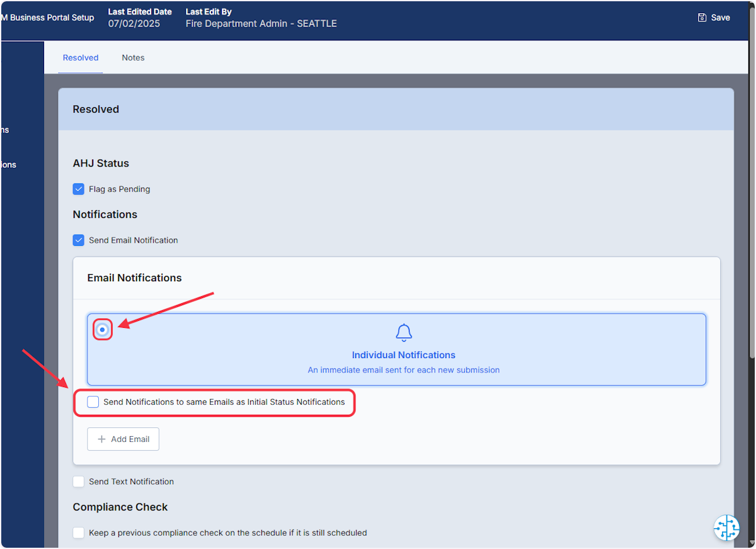Switch to the Notes tab
The height and width of the screenshot is (549, 756).
tap(133, 57)
